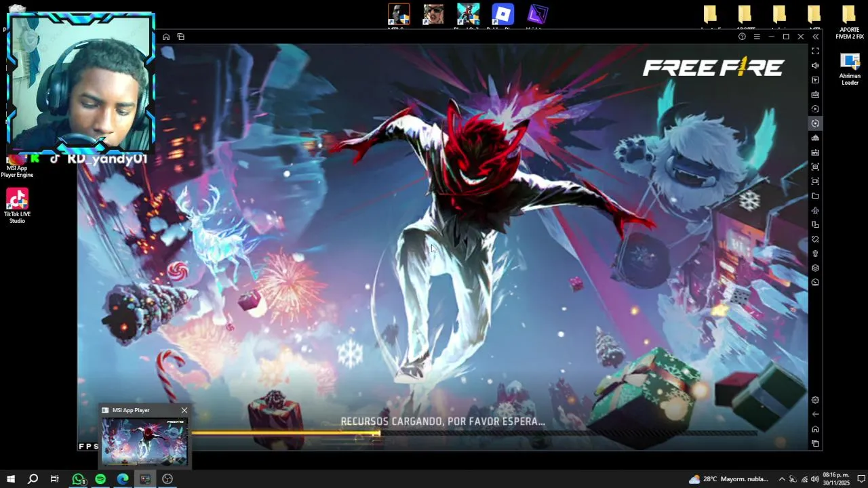Click the stacked layers icon in sidebar

(815, 268)
